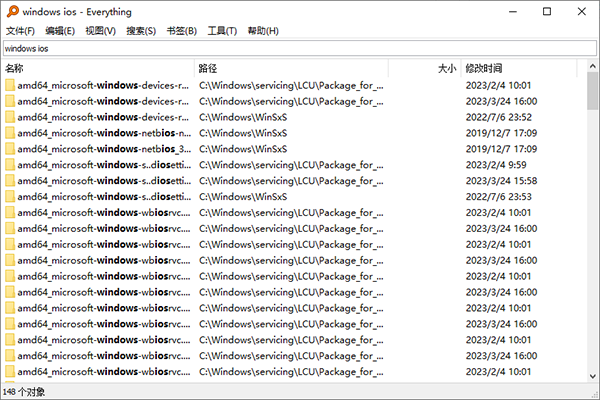Click folder icon of first result row
Viewport: 600px width, 400px height.
click(x=10, y=85)
